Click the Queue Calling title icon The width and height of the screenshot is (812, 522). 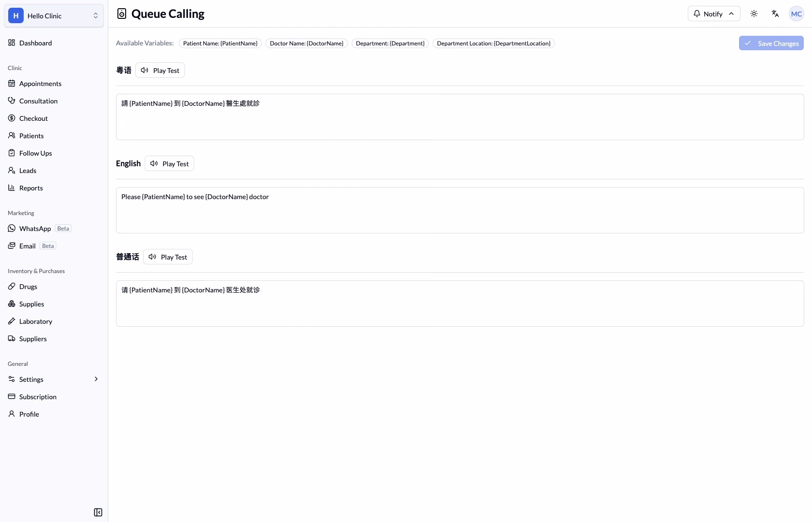point(122,14)
